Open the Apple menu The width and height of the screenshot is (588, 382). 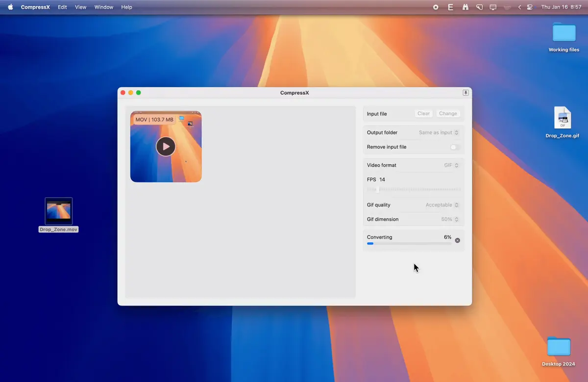click(x=10, y=7)
